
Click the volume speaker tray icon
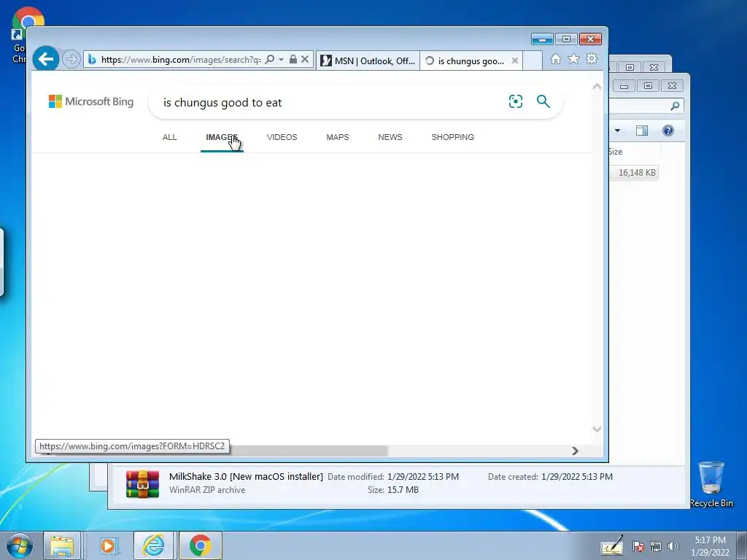click(x=673, y=547)
